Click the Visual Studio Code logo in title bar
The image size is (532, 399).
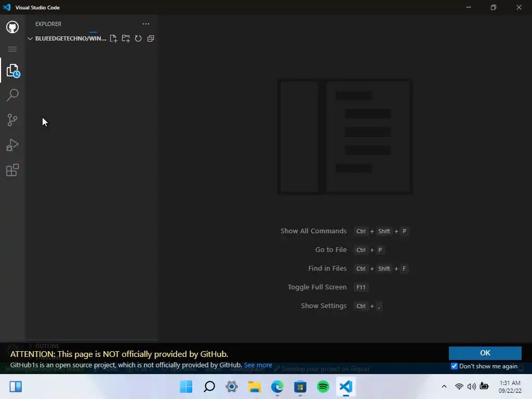point(7,7)
